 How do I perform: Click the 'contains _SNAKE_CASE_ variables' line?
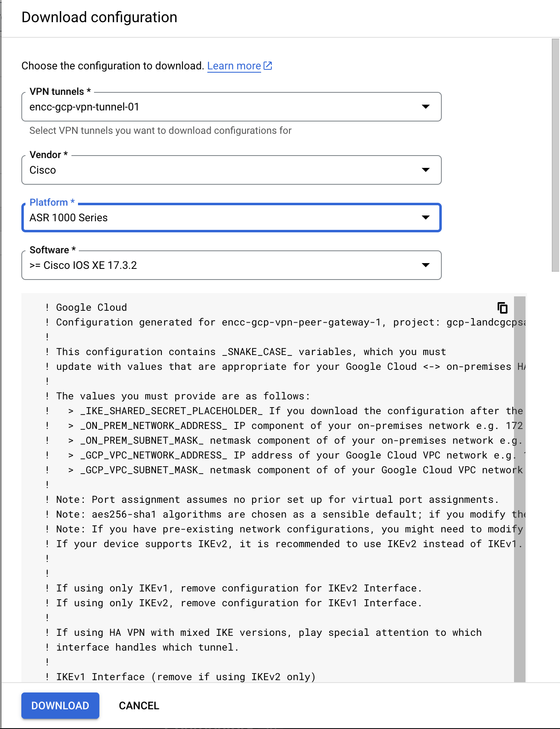click(246, 352)
